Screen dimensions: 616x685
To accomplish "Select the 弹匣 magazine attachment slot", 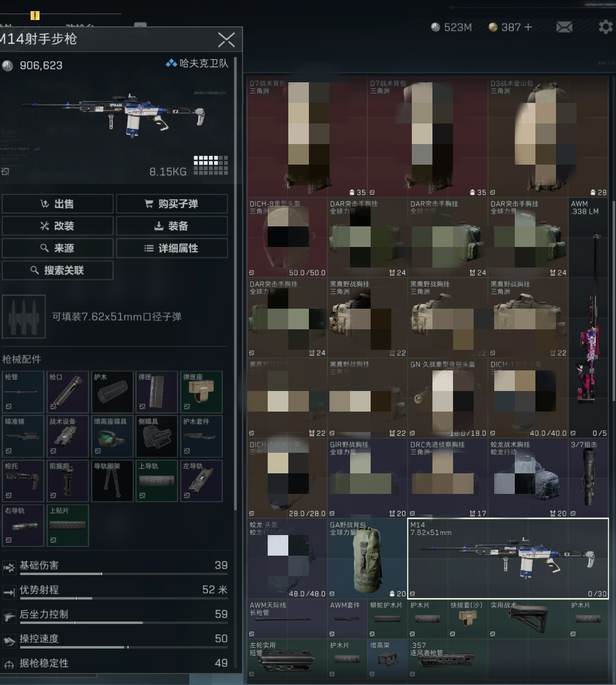I will click(156, 392).
